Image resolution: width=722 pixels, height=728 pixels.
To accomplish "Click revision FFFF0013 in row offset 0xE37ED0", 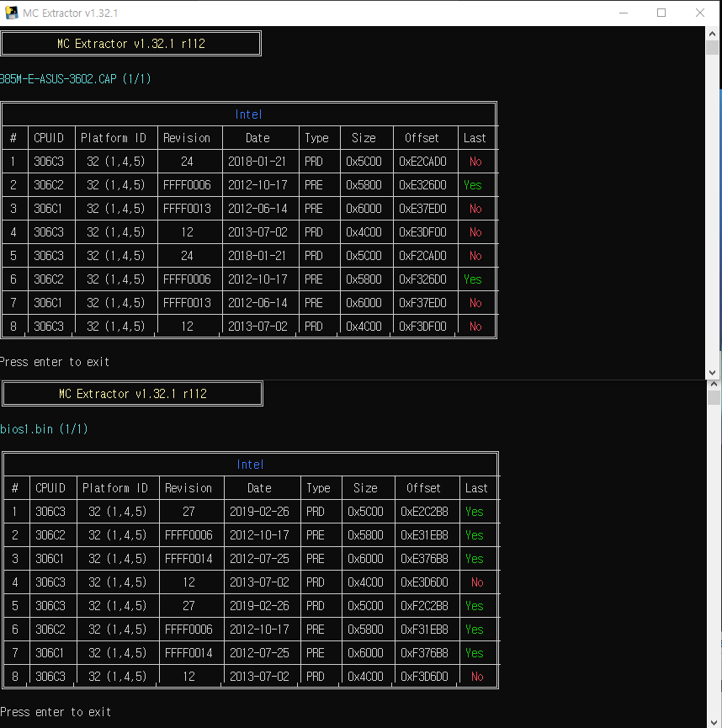I will (x=187, y=209).
